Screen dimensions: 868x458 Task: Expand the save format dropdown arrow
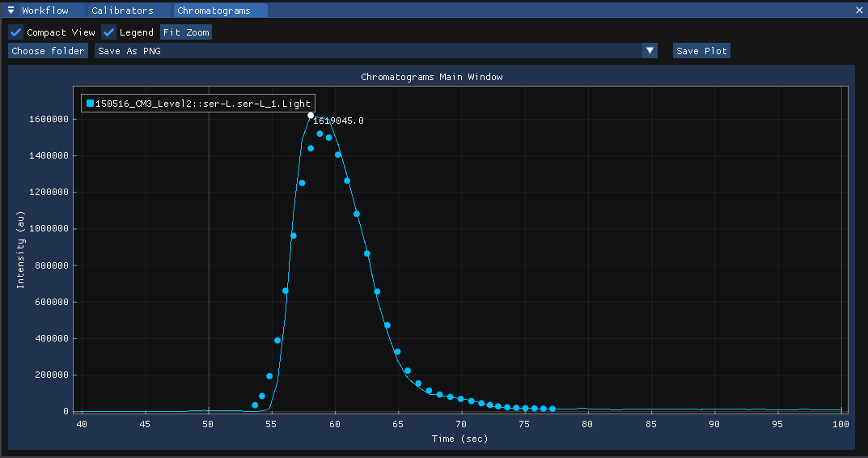coord(650,51)
